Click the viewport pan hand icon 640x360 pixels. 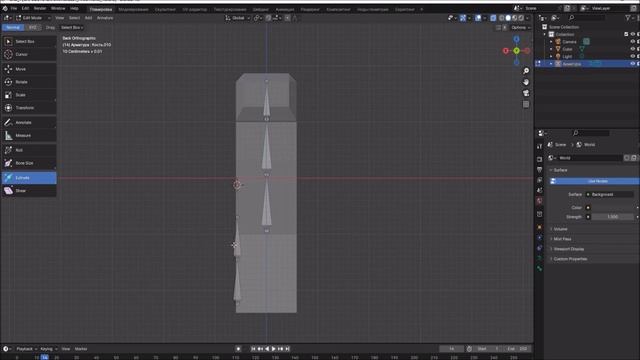coord(526,82)
